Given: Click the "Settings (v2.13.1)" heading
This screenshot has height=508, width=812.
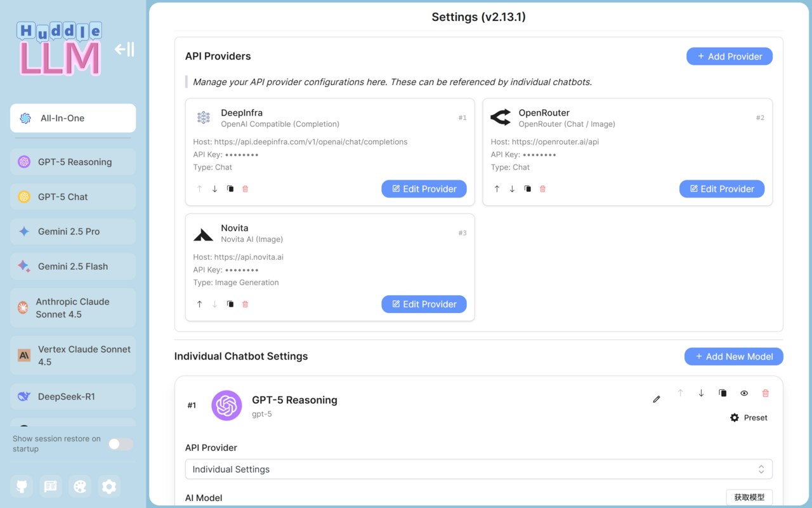Looking at the screenshot, I should pos(479,17).
